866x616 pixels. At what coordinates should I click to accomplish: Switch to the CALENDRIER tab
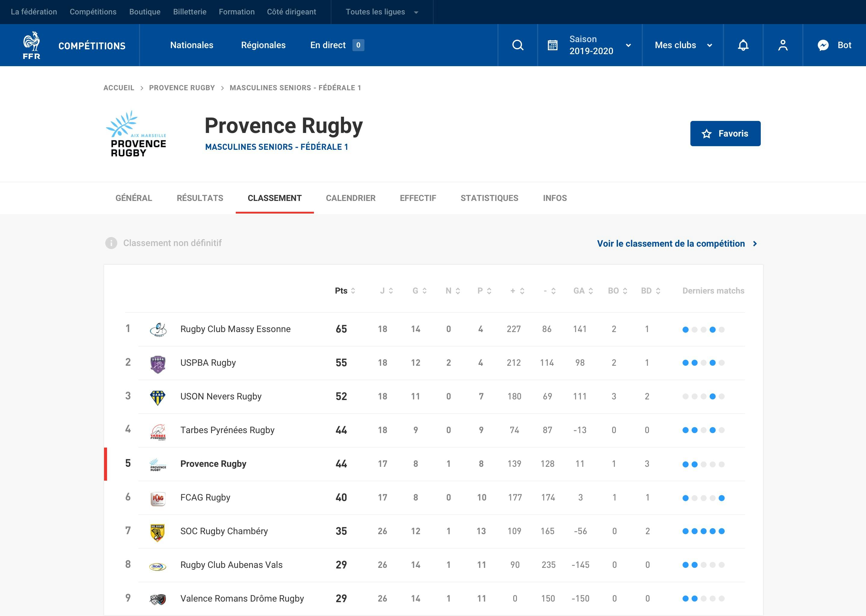(351, 198)
